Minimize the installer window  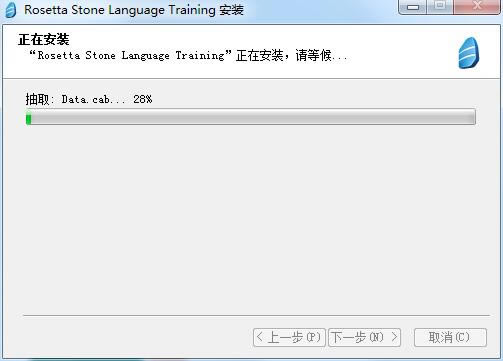click(x=412, y=7)
